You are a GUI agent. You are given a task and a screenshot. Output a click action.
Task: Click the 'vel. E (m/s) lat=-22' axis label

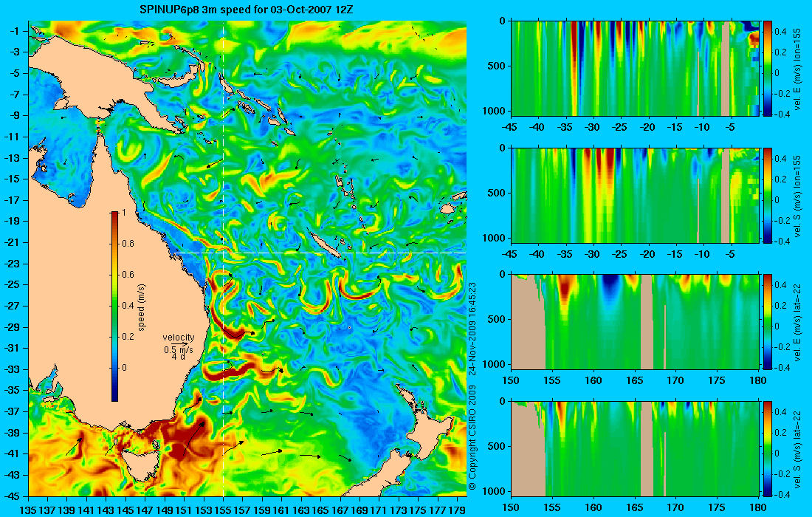click(797, 322)
